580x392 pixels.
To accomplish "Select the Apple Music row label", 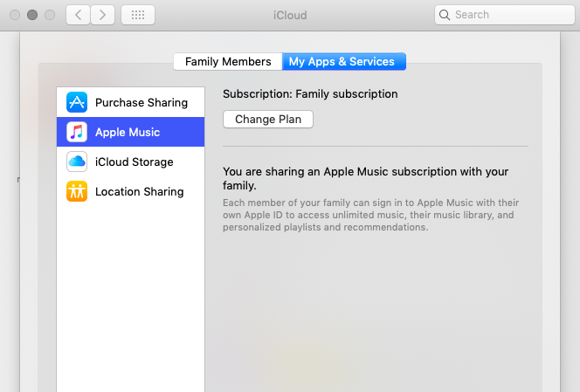I will click(128, 132).
